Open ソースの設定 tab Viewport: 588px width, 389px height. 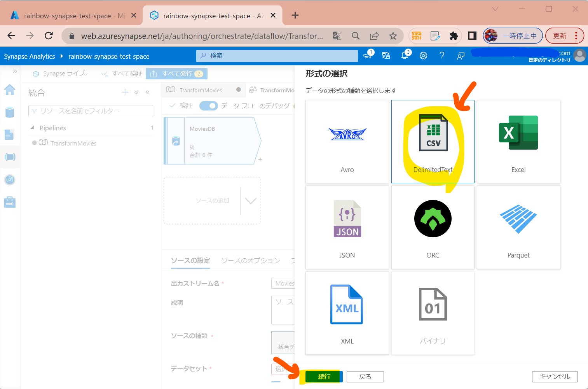[190, 261]
